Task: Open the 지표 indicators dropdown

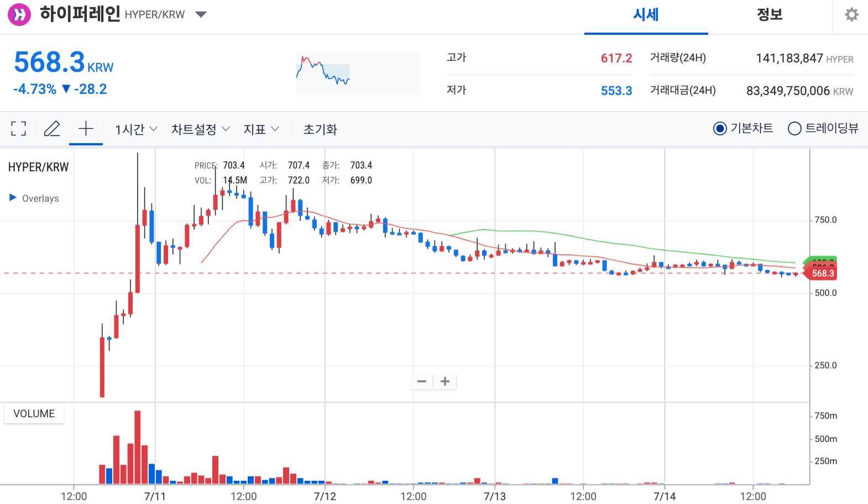Action: coord(261,129)
